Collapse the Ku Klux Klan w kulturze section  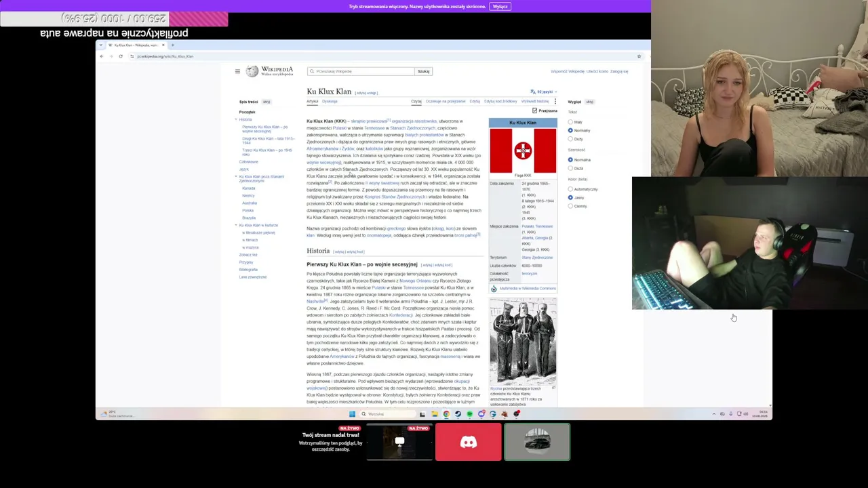coord(236,225)
